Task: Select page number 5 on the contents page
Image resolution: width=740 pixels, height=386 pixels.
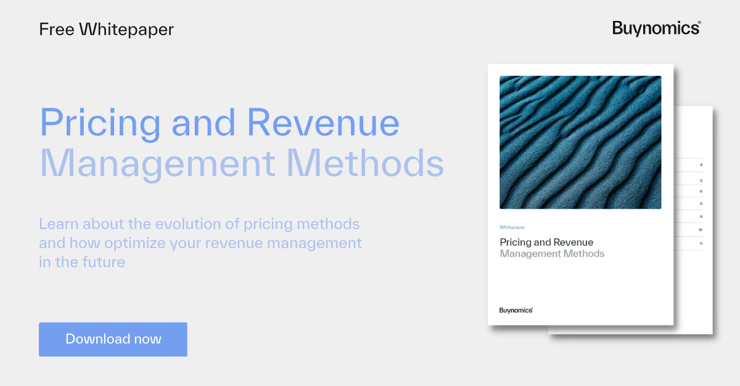Action: [701, 181]
